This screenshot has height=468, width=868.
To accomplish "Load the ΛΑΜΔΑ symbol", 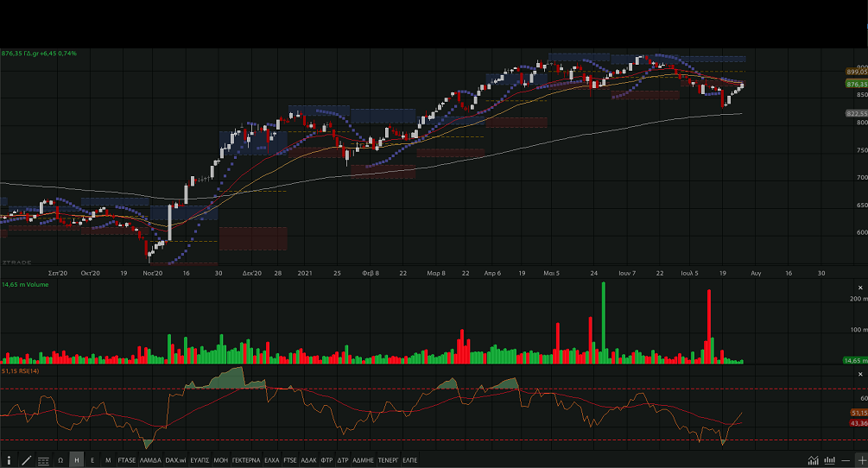I will point(150,460).
